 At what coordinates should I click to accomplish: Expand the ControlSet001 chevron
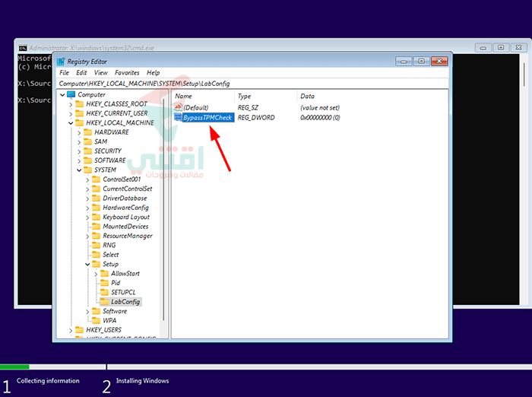(x=87, y=179)
